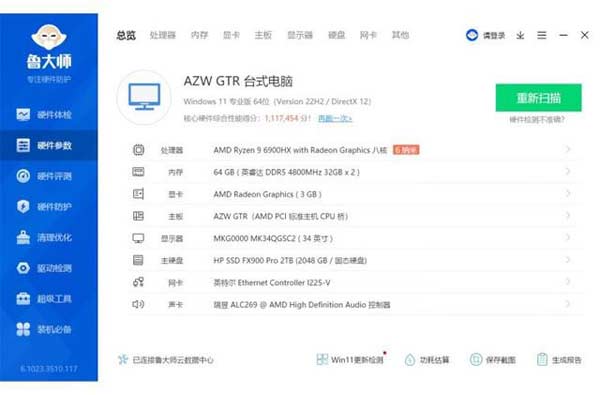
Task: Expand the 内存 64 GB row chevron
Action: 568,171
